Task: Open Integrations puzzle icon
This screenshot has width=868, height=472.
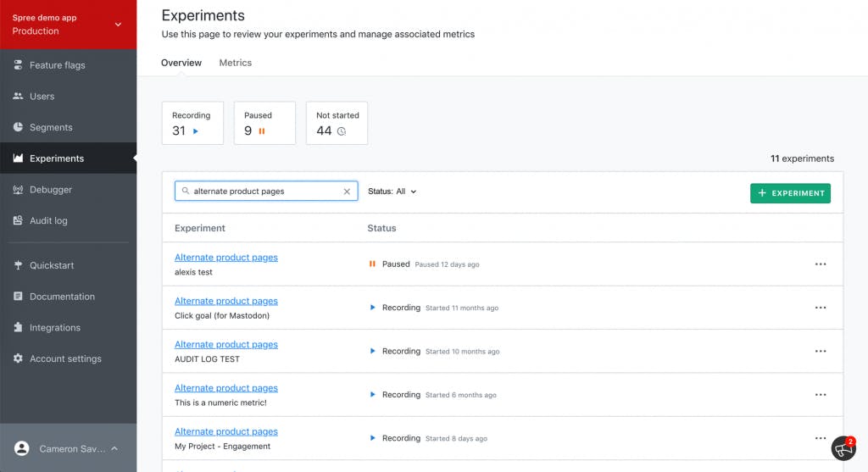Action: 18,327
